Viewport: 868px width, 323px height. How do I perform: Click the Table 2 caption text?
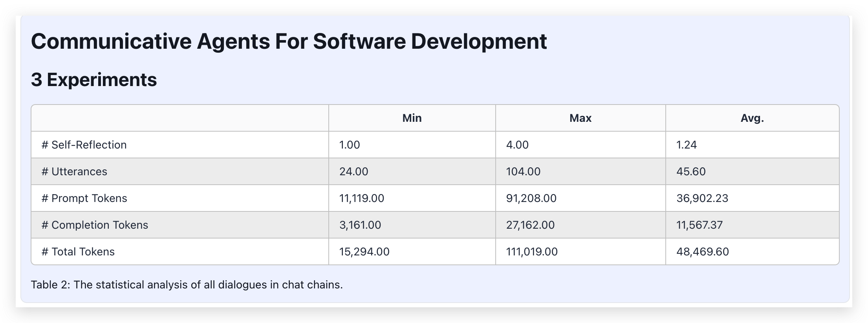187,284
